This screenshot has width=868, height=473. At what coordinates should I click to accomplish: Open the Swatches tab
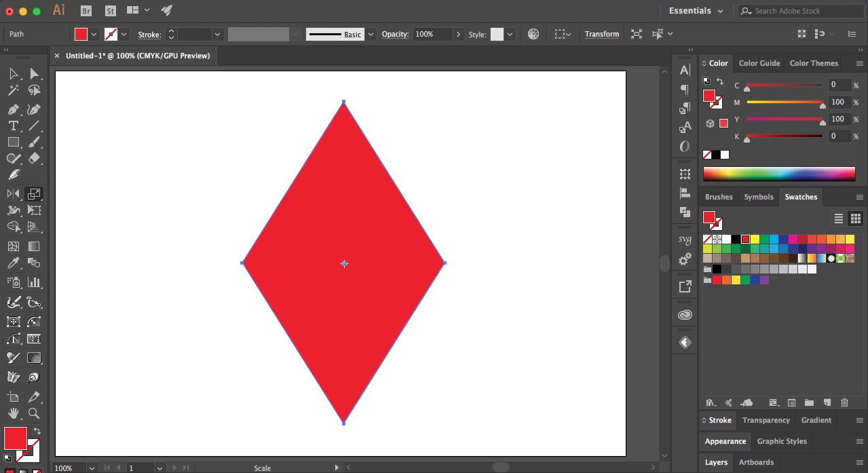(800, 197)
